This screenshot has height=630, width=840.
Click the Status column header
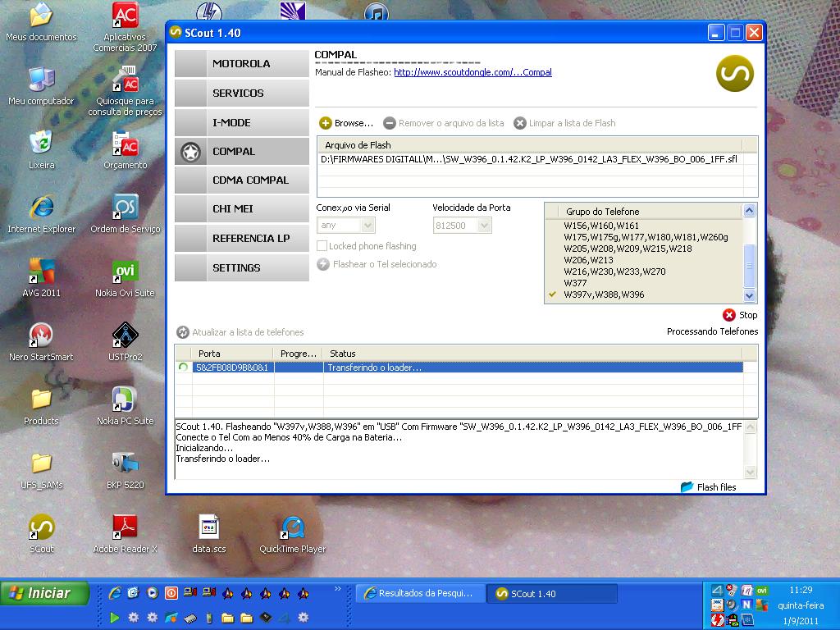(x=533, y=354)
